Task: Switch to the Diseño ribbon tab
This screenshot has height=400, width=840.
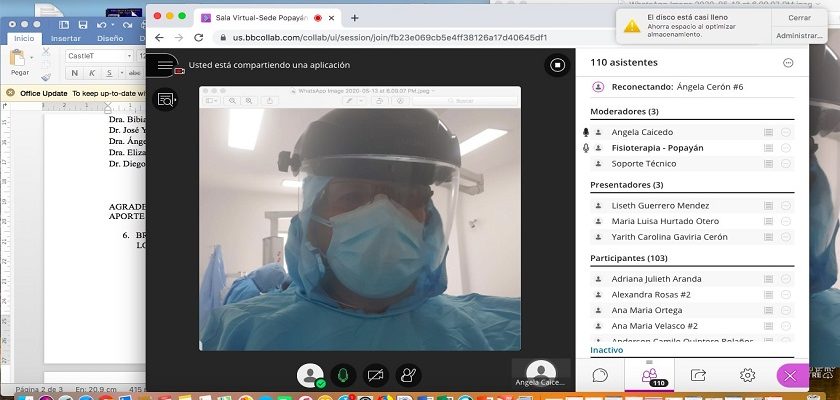Action: click(110, 39)
